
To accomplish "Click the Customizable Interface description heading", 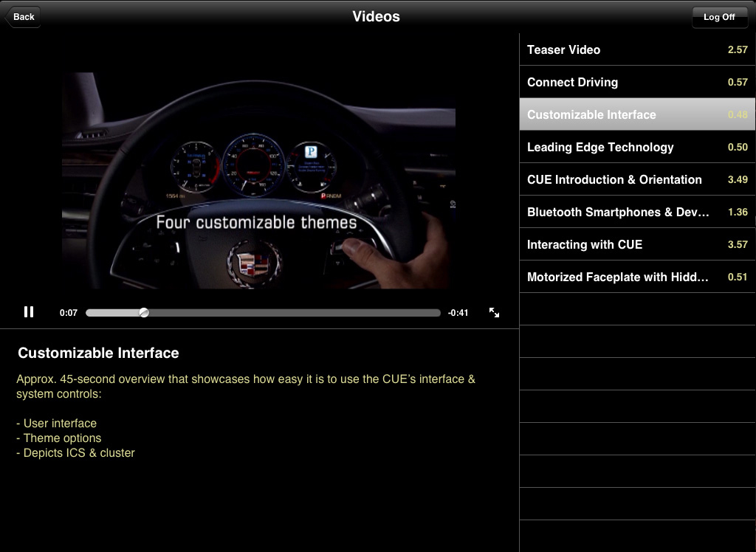I will click(98, 353).
